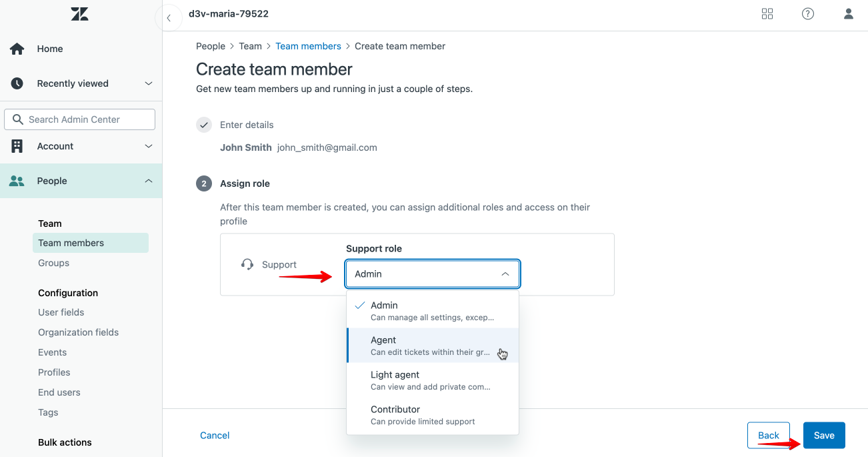Image resolution: width=868 pixels, height=457 pixels.
Task: Click the Cancel link
Action: (215, 436)
